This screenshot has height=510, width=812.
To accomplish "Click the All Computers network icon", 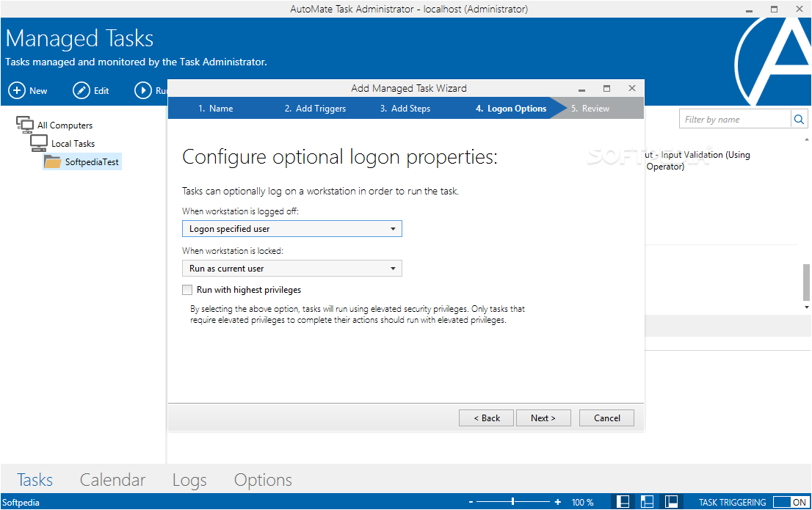I will pos(25,124).
